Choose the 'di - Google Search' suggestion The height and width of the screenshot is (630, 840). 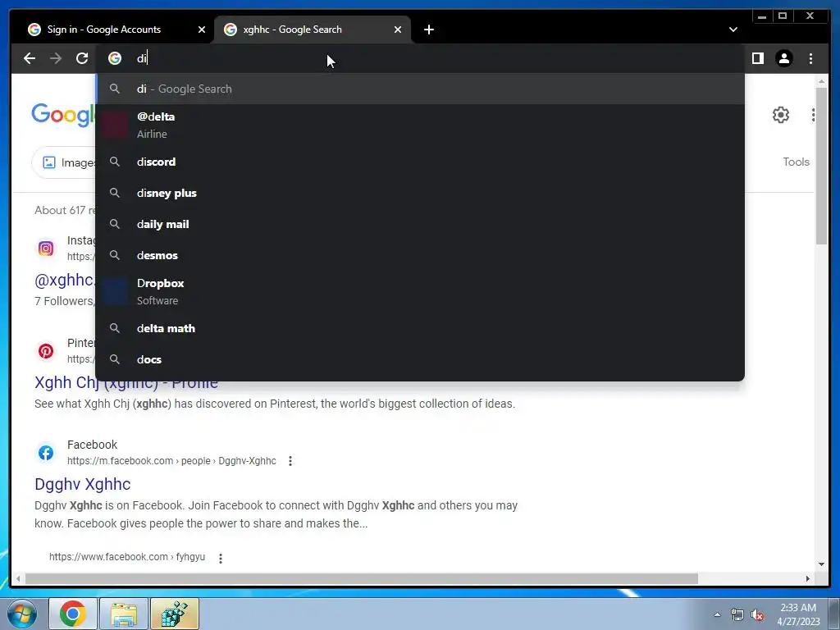420,89
